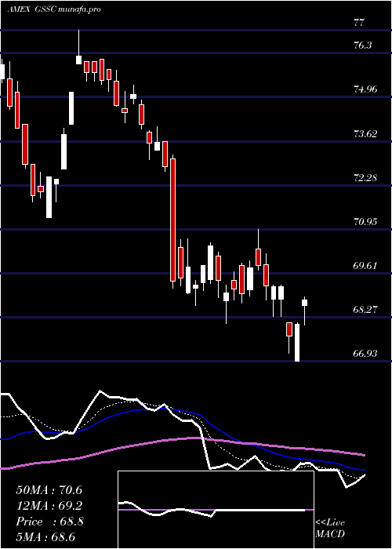392x549 pixels.
Task: Click the last white candle on the right
Action: 304,303
